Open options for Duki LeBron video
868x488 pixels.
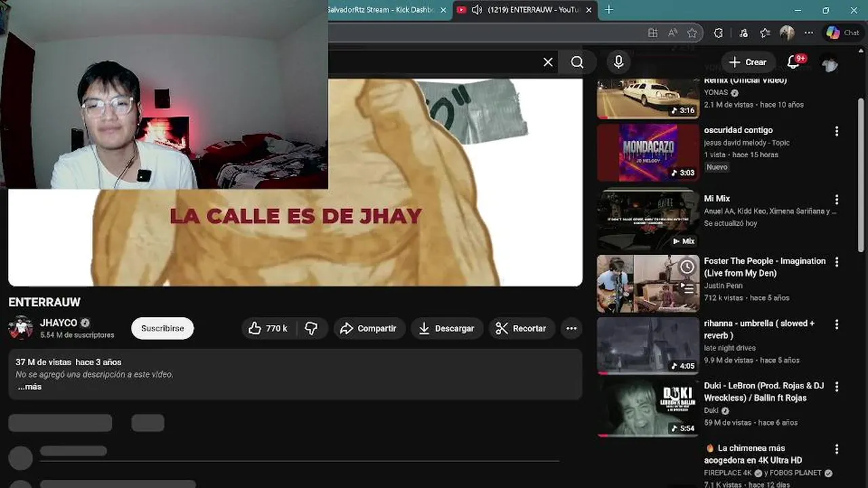(837, 386)
